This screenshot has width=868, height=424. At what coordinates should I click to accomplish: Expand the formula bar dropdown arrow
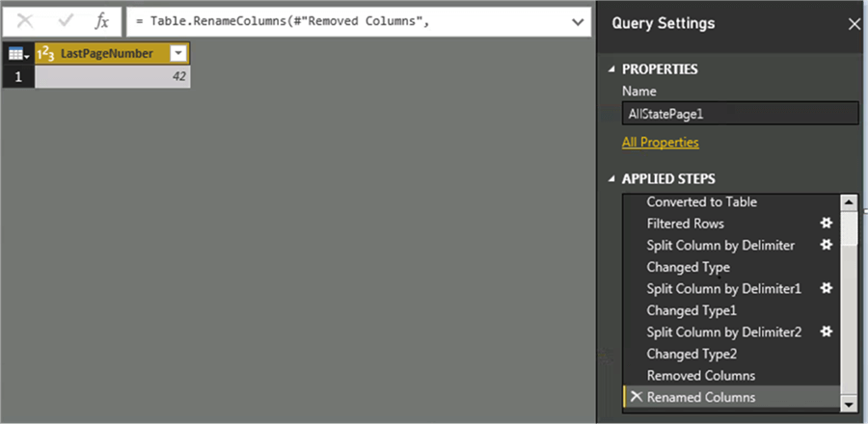coord(578,22)
